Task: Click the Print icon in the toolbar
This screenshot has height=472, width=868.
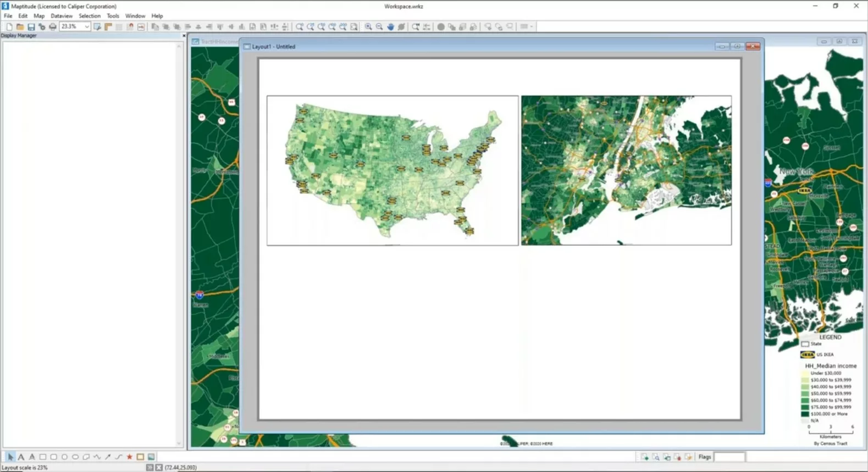Action: tap(53, 26)
